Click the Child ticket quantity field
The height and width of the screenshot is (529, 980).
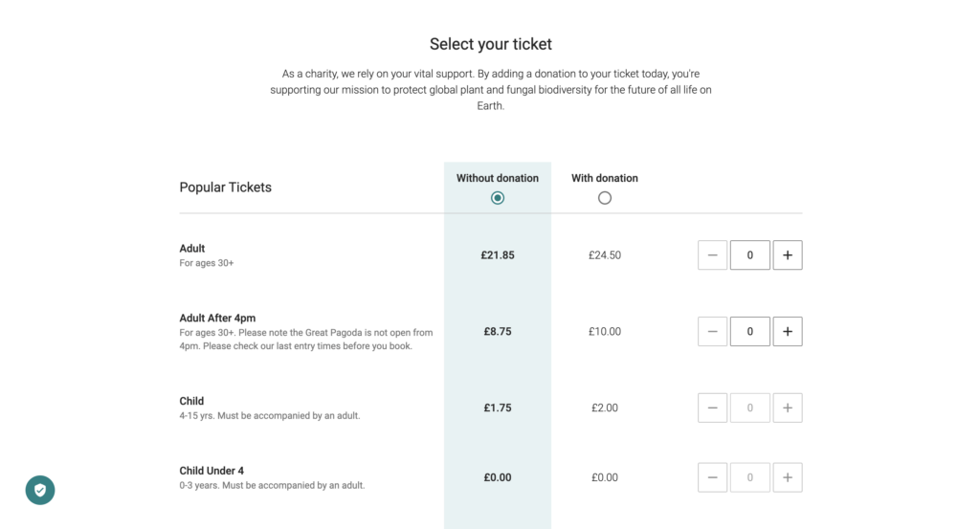coord(750,408)
